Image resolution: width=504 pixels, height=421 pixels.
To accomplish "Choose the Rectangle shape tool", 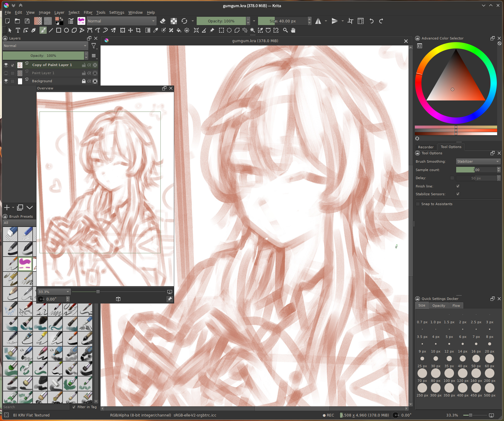I will click(59, 30).
